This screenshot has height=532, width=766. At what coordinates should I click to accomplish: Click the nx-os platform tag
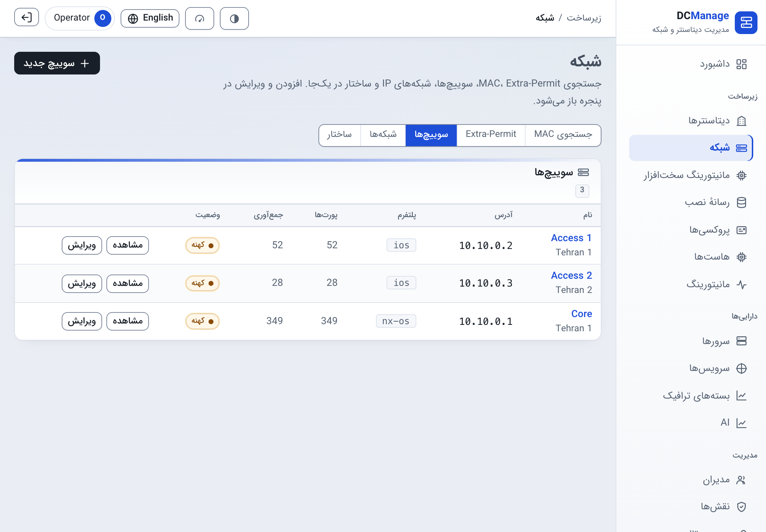(x=396, y=321)
